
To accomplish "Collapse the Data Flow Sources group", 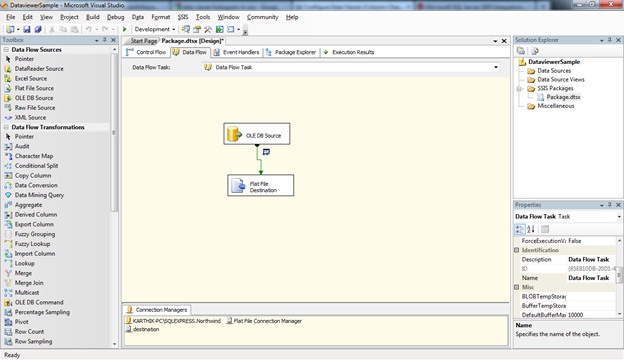I will click(6, 50).
